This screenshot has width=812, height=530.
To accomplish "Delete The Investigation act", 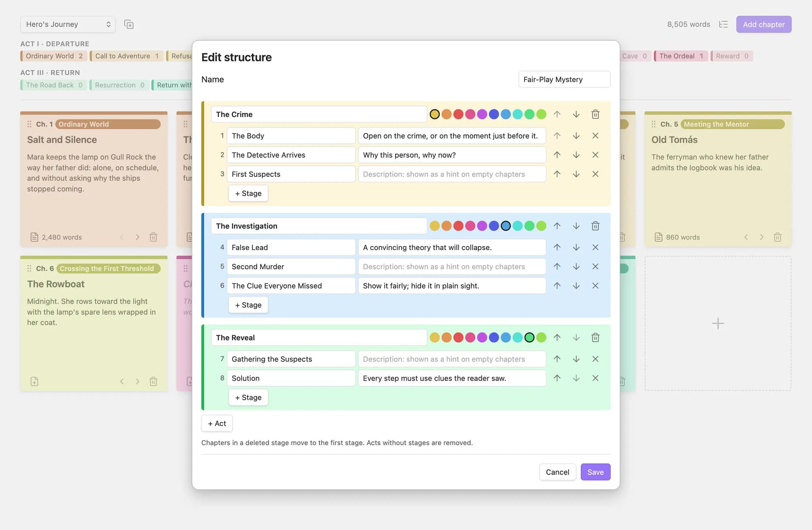I will pyautogui.click(x=595, y=226).
